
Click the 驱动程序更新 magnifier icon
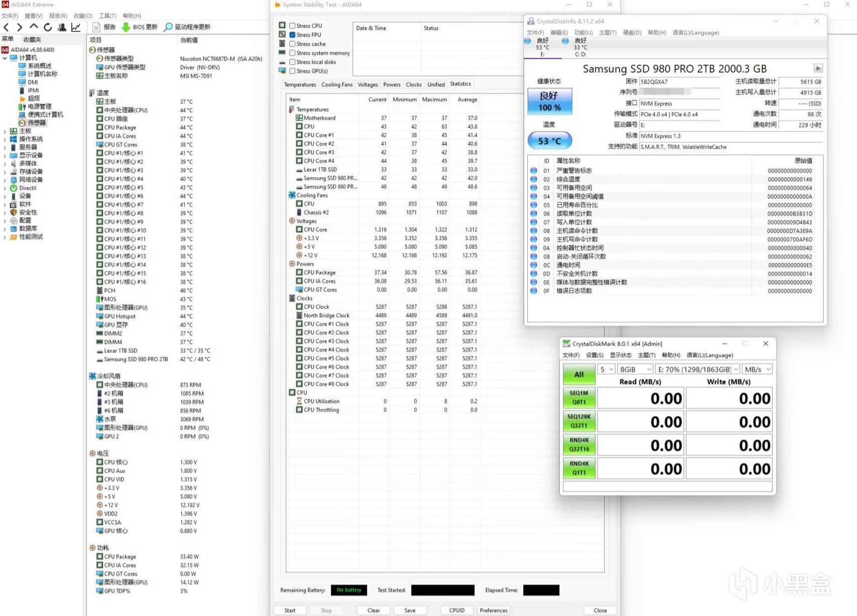(169, 27)
